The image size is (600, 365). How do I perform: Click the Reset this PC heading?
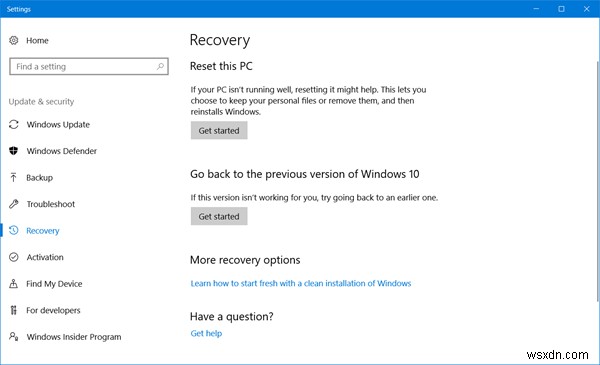pyautogui.click(x=221, y=66)
